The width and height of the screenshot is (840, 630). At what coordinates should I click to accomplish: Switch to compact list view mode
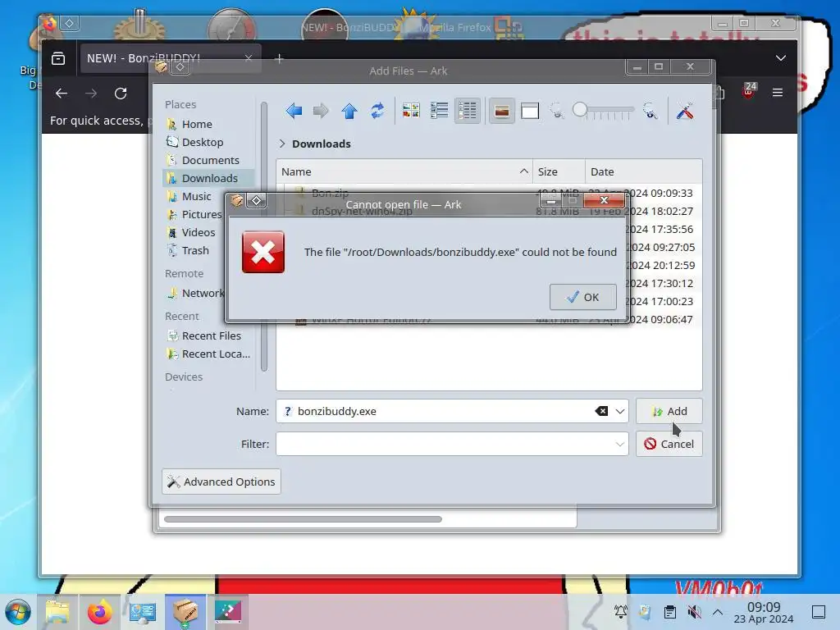pos(440,111)
